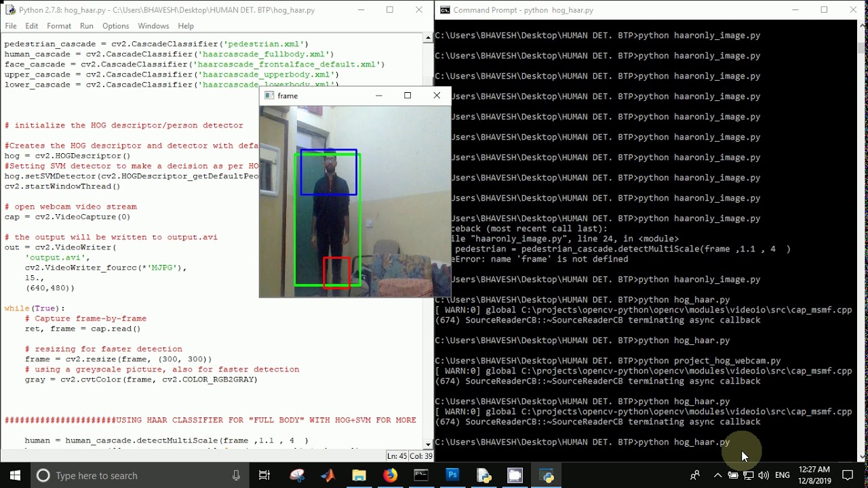Open Photoshop from the taskbar

(x=452, y=476)
